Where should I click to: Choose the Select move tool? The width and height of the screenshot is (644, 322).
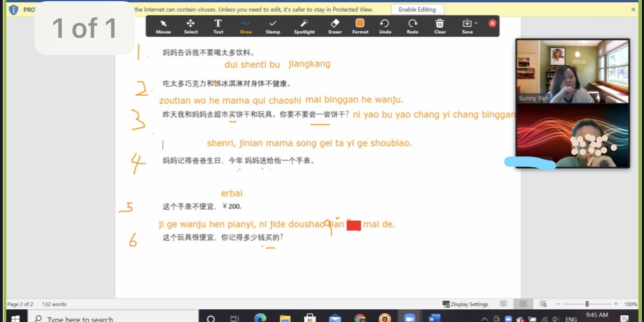point(191,26)
